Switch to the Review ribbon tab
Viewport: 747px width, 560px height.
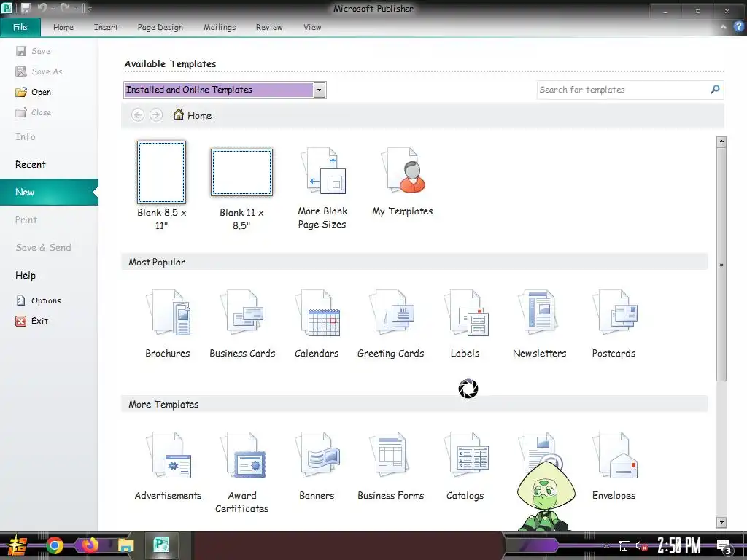pyautogui.click(x=269, y=27)
